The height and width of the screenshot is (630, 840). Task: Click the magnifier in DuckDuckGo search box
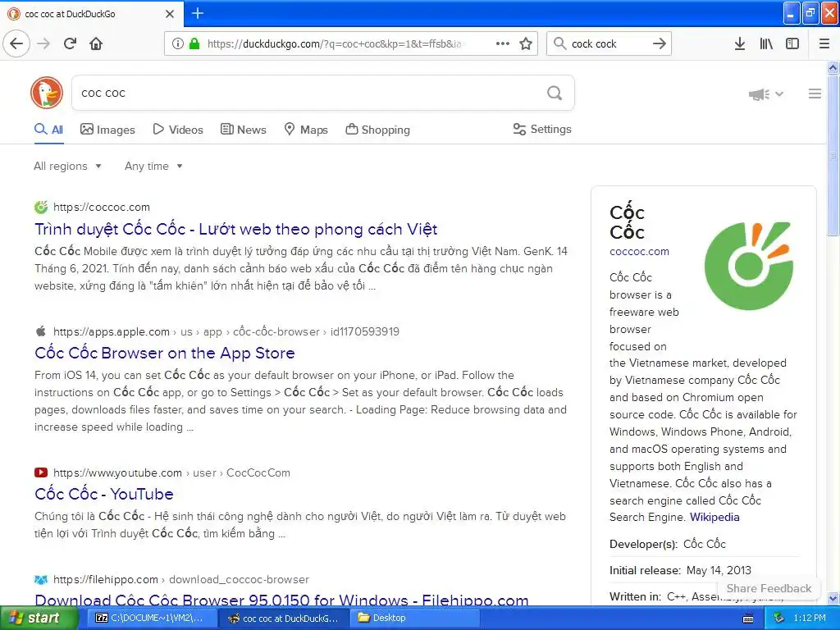point(555,94)
